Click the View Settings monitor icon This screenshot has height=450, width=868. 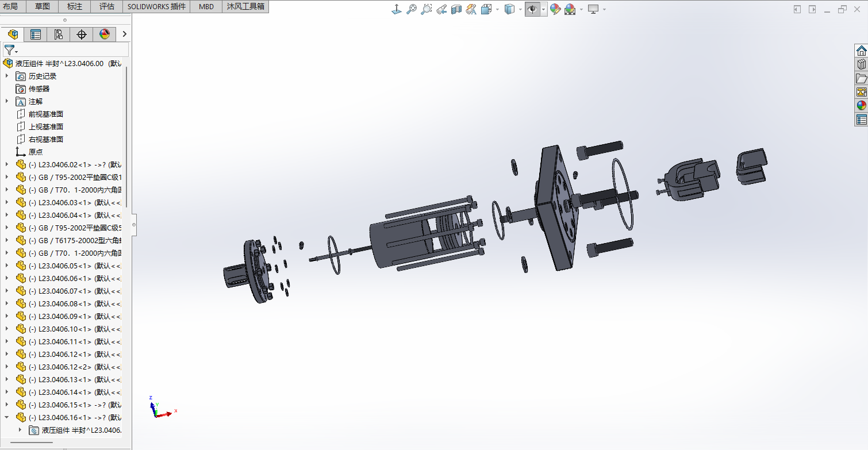coord(593,9)
